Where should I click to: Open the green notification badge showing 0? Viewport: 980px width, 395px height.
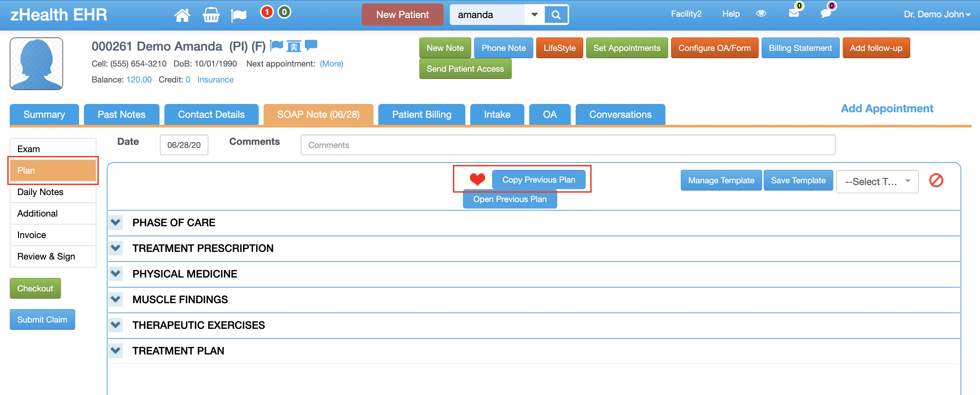click(x=284, y=12)
